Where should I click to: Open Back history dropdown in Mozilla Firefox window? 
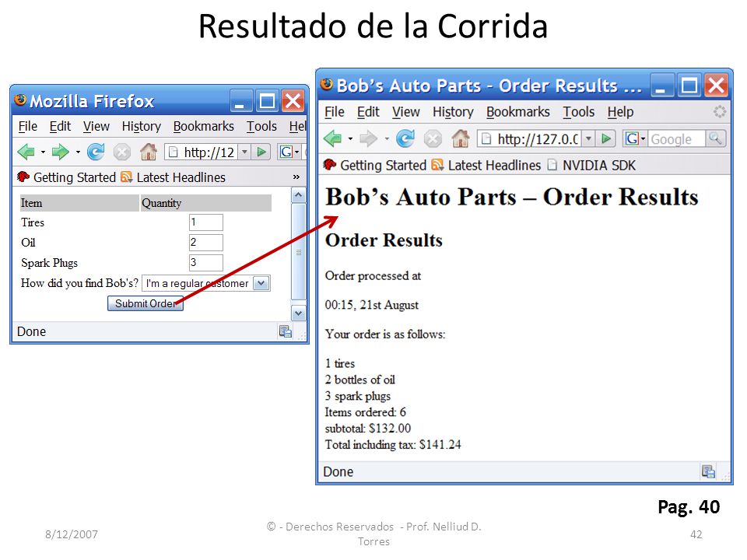43,152
